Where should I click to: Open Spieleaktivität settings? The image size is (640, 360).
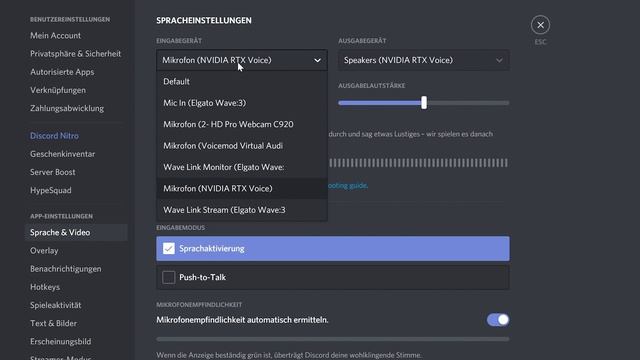pos(56,305)
